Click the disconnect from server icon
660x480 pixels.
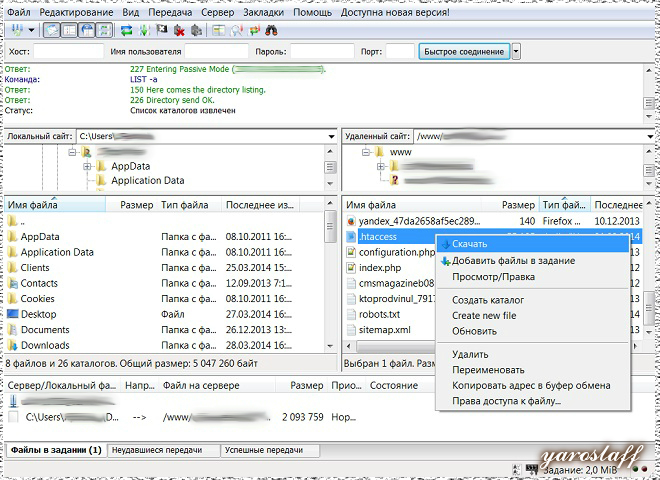180,31
